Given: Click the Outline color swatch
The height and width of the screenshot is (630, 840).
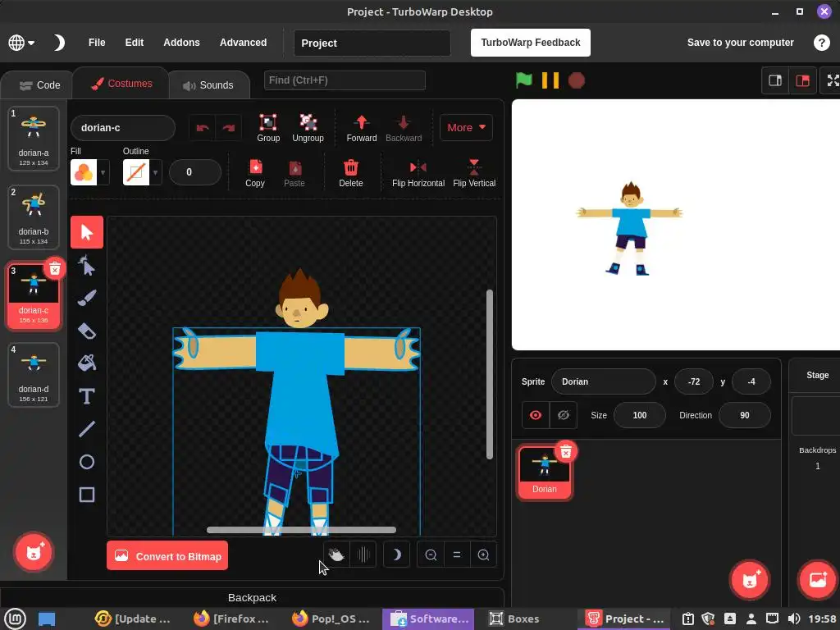Looking at the screenshot, I should [136, 172].
